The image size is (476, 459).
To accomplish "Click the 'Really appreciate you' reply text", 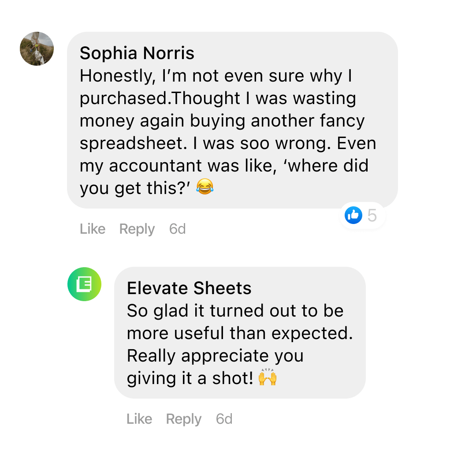I will point(215,355).
